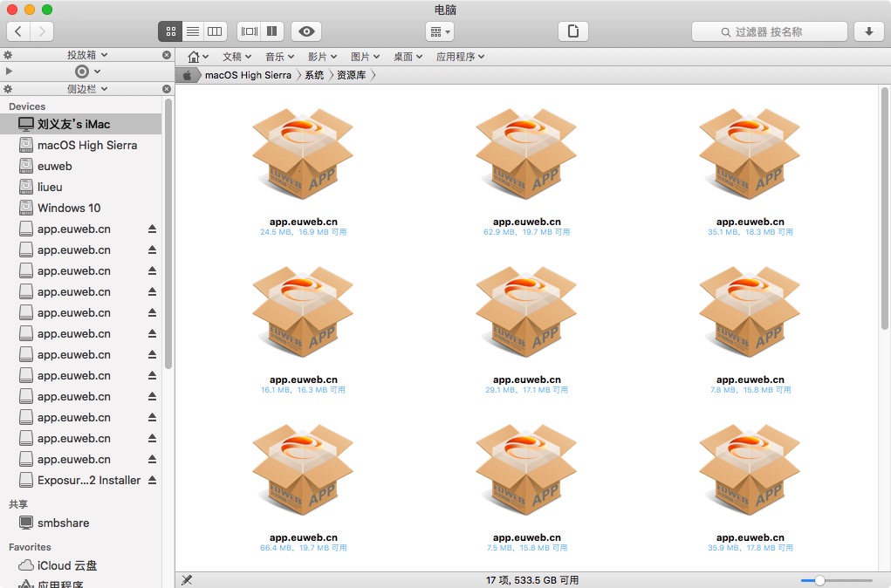Screen dimensions: 891x588
Task: Click the main file area vertical scrollbar
Action: pyautogui.click(x=884, y=208)
